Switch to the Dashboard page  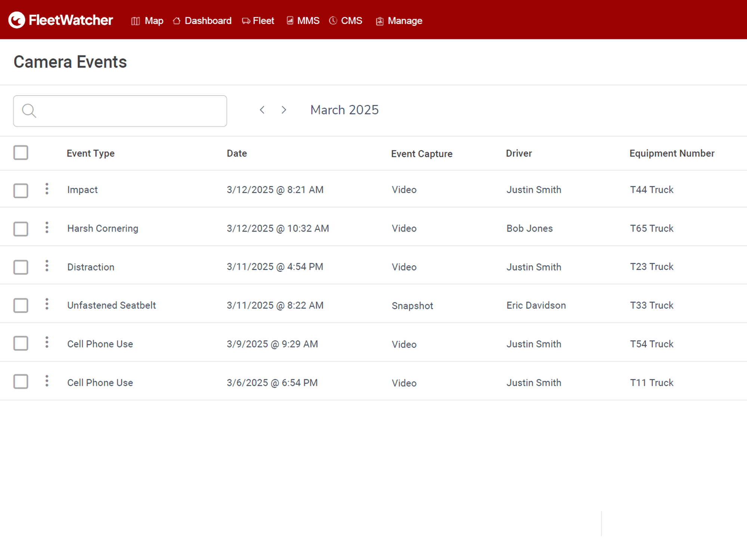(202, 21)
